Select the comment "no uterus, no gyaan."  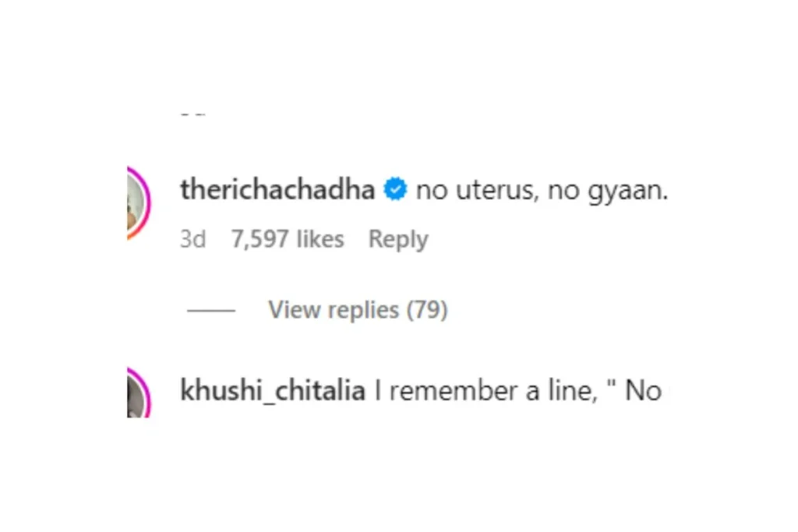click(x=542, y=191)
